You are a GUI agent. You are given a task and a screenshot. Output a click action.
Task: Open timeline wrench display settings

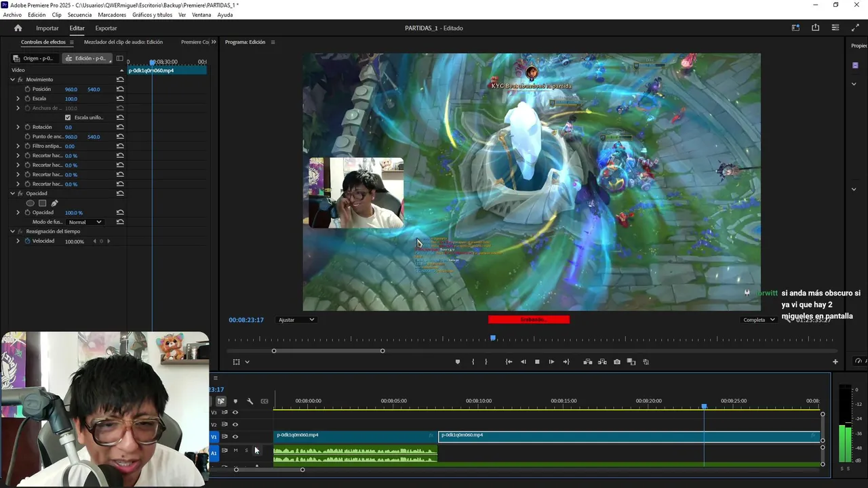pos(250,401)
